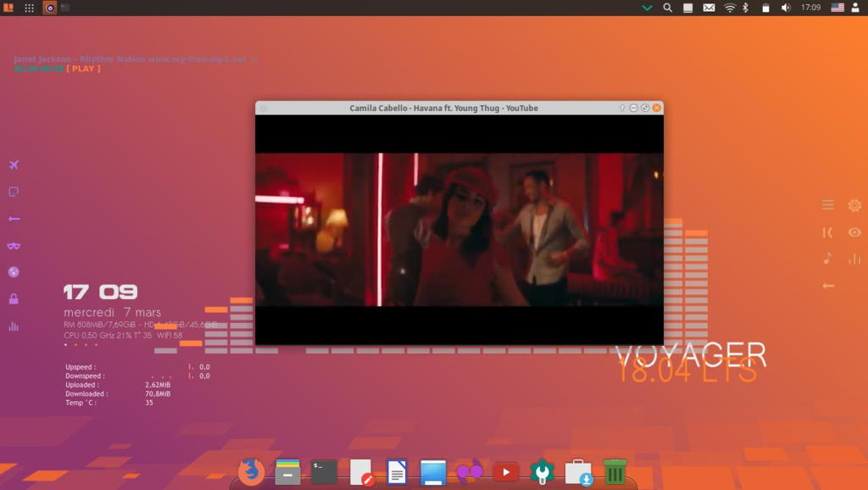Click the skip-to-start icon on right panel

[x=827, y=232]
